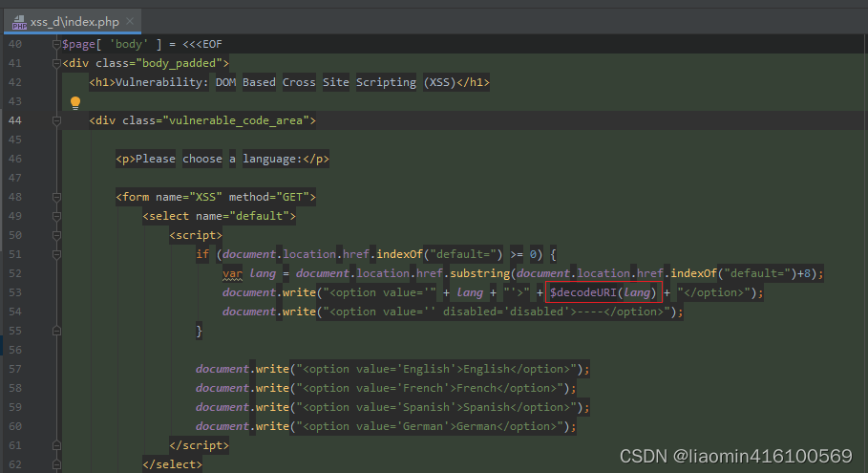Collapse the vulnerable_code_area div at line 44
Screen dimensions: 868x473
56,120
